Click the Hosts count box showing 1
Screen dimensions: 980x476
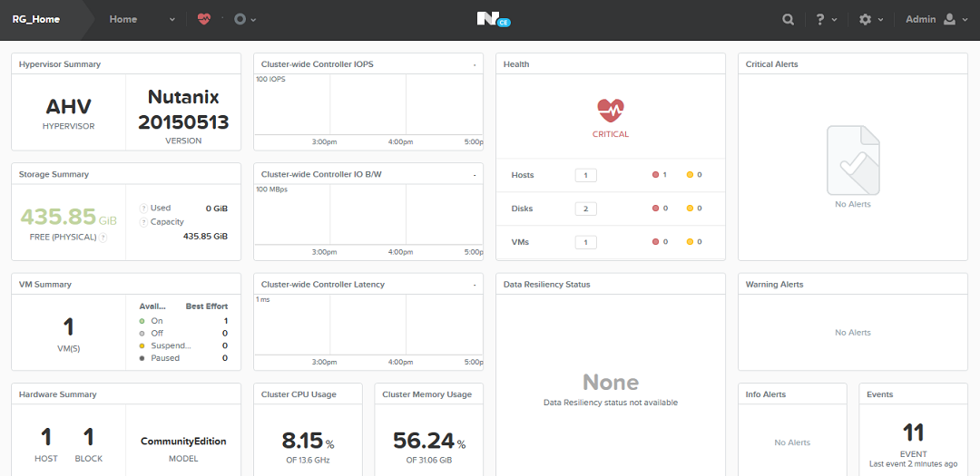(585, 175)
